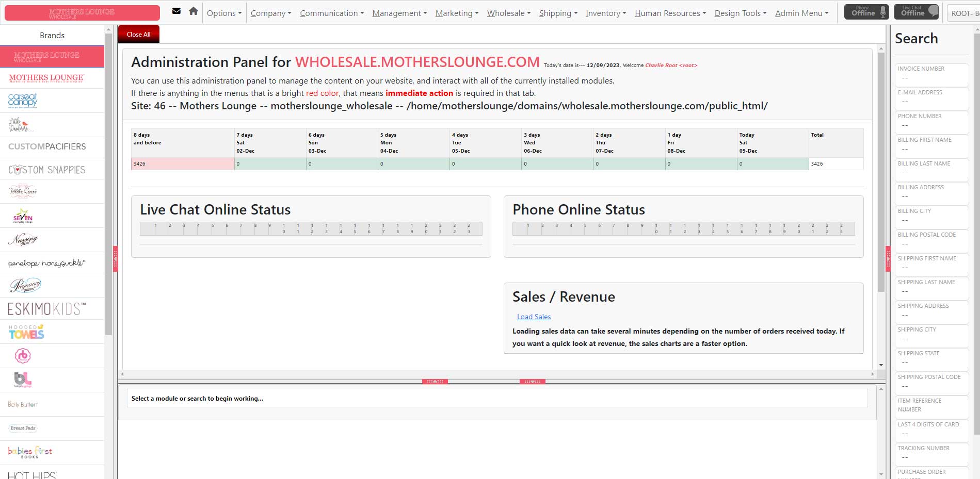
Task: Select the Carseat Canopy brand logo
Action: 23,100
